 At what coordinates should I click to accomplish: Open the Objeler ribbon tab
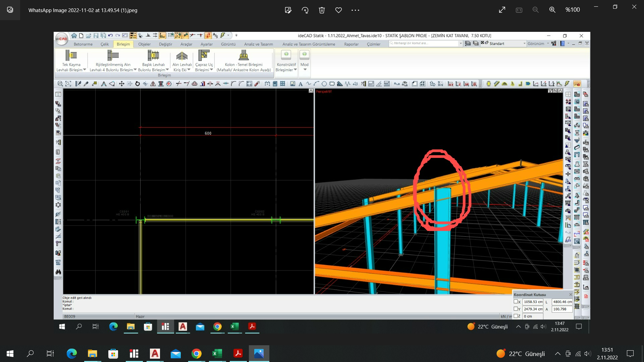click(x=145, y=44)
